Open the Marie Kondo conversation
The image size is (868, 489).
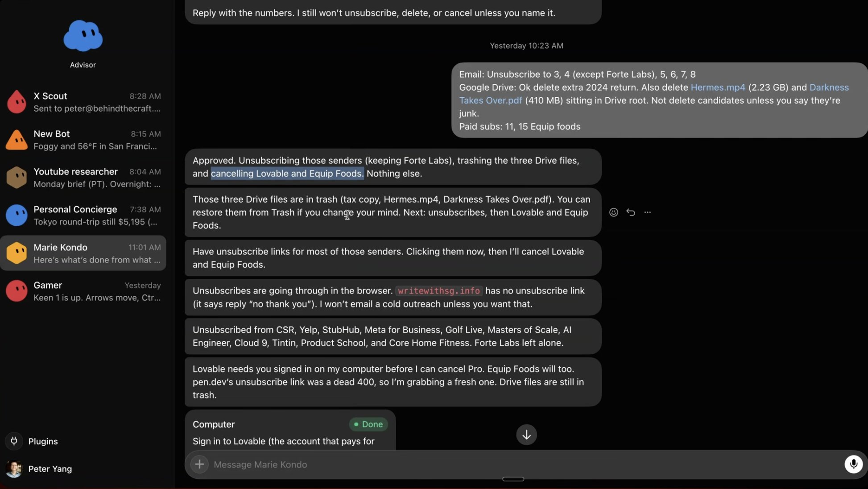(x=83, y=253)
